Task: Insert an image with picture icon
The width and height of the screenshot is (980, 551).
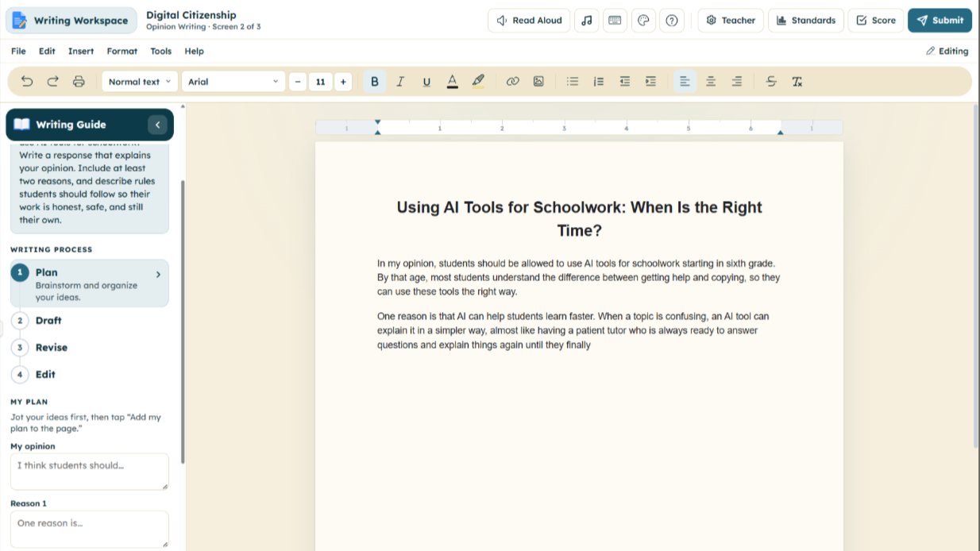Action: (538, 81)
